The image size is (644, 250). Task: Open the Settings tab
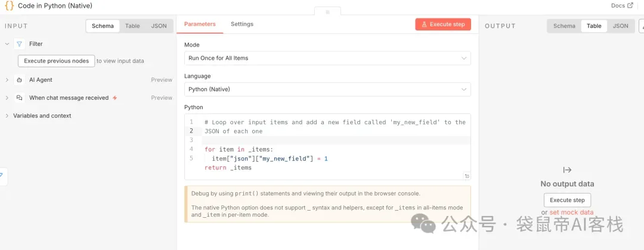point(242,24)
